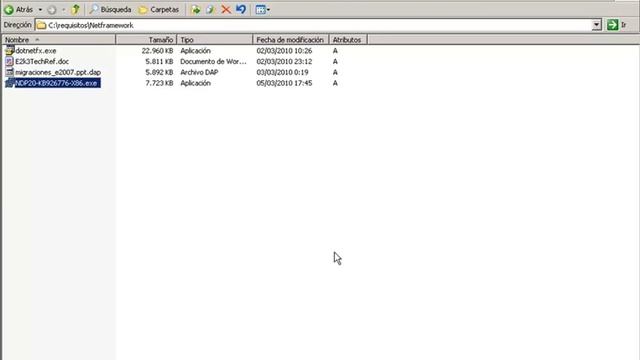Image resolution: width=640 pixels, height=360 pixels.
Task: Click the date 02/03/2010 10:26
Action: click(x=284, y=51)
